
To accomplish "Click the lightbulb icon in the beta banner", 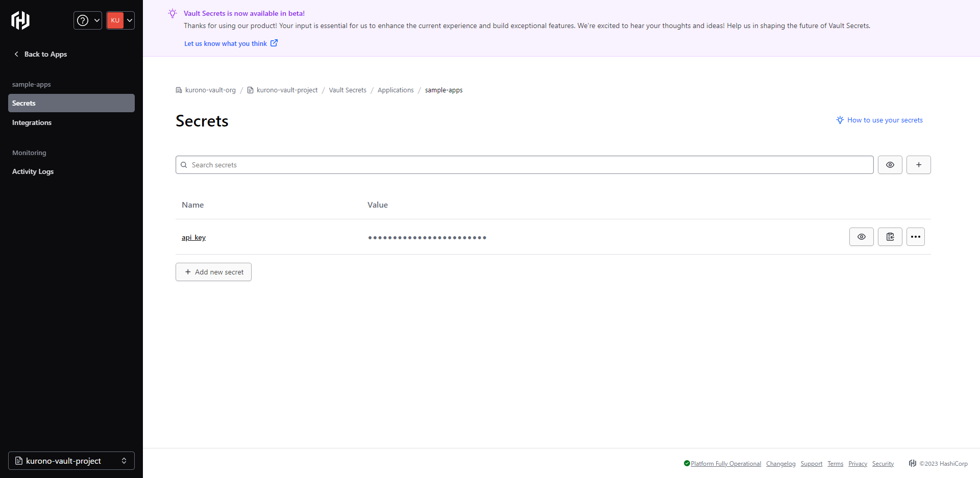I will (173, 13).
